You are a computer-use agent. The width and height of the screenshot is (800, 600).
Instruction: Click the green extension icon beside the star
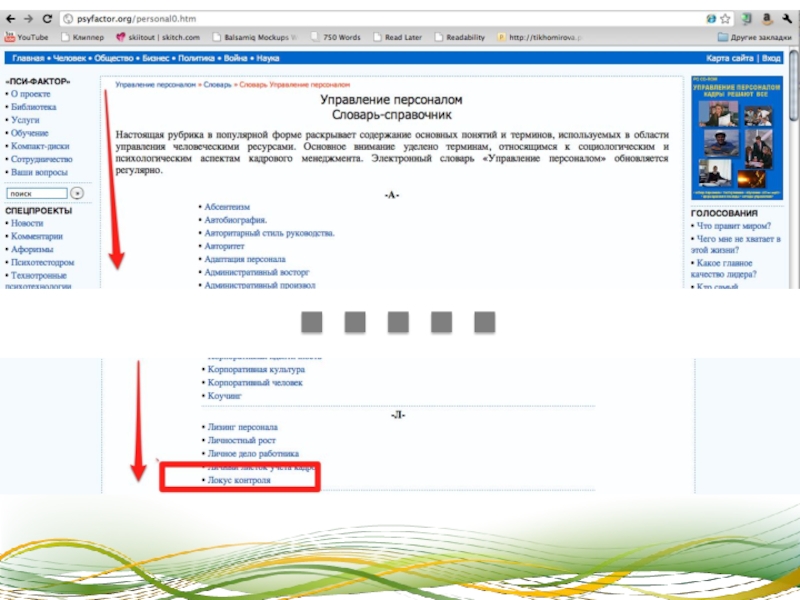click(747, 19)
